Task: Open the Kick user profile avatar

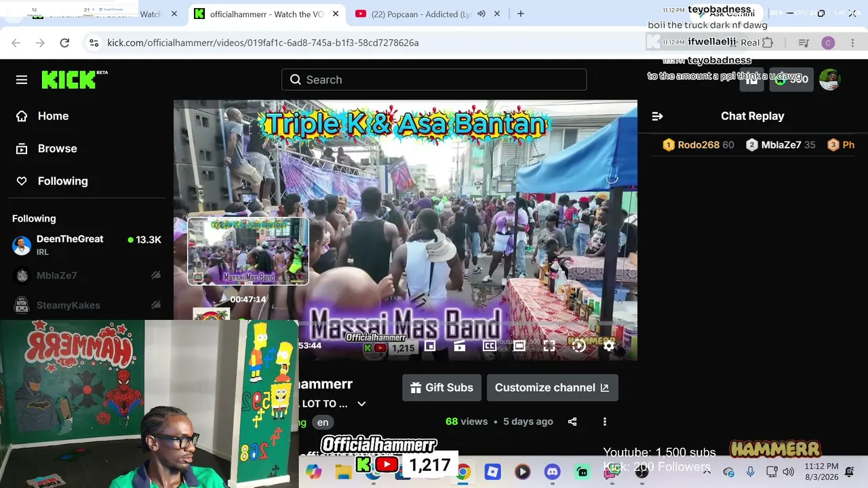Action: click(x=830, y=79)
